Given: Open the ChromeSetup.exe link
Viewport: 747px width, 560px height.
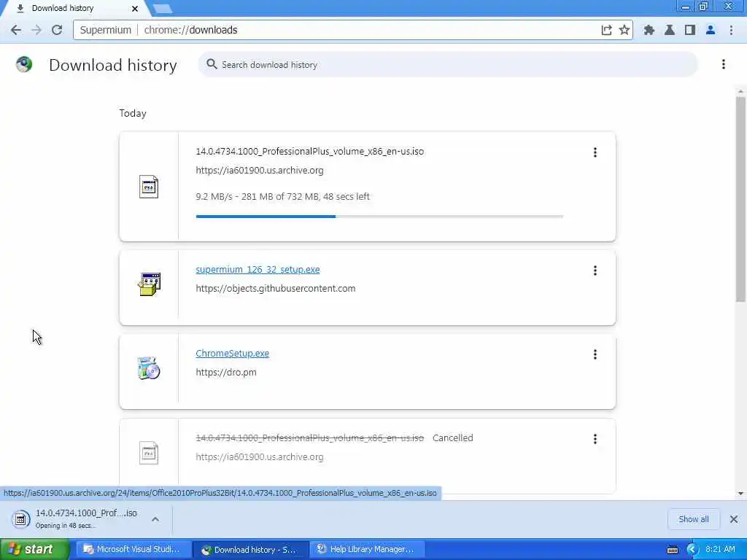Looking at the screenshot, I should (x=233, y=354).
